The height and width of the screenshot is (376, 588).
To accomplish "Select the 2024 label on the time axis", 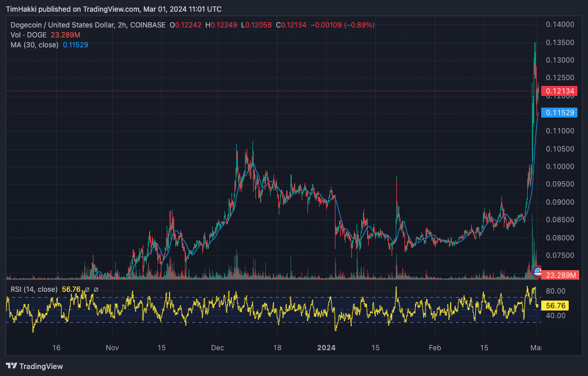I will pyautogui.click(x=326, y=347).
